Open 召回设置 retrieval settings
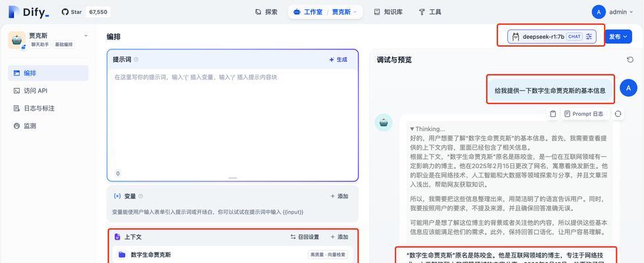The image size is (644, 263). click(x=305, y=237)
